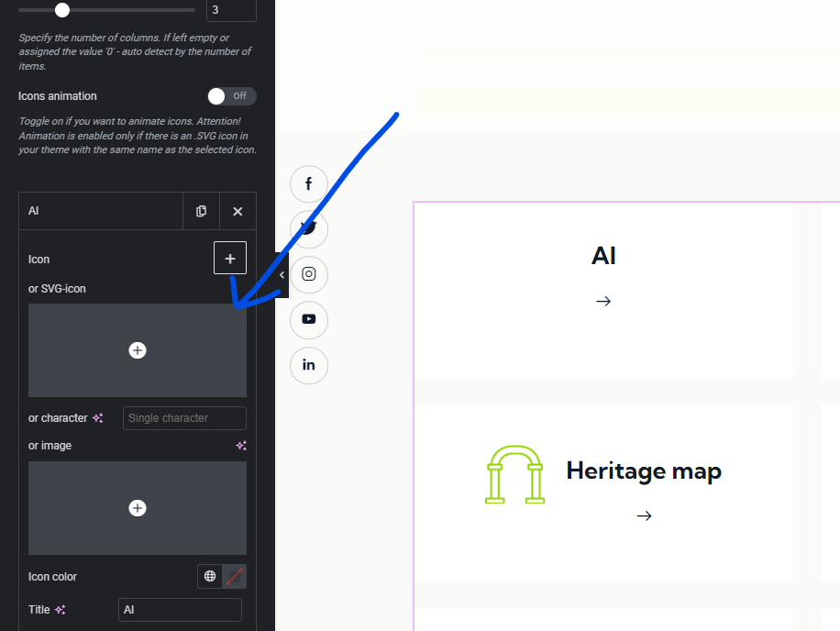The width and height of the screenshot is (840, 631).
Task: Open the Facebook social icon
Action: tap(308, 183)
